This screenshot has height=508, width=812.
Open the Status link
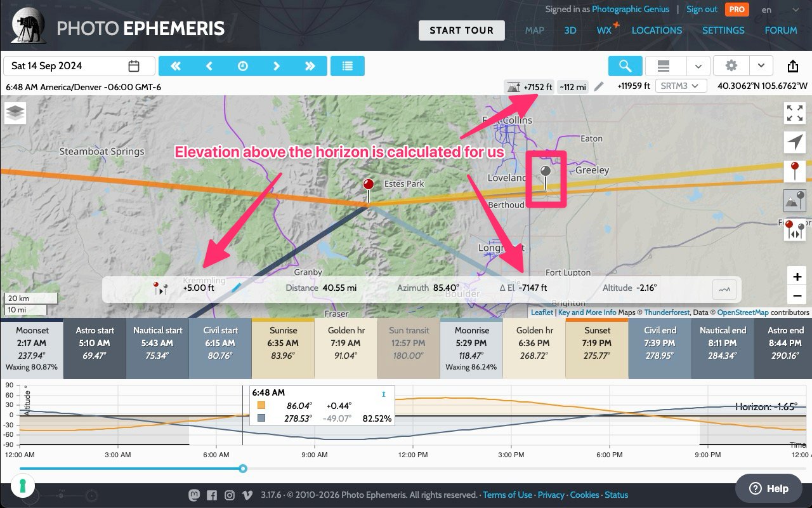coord(616,495)
